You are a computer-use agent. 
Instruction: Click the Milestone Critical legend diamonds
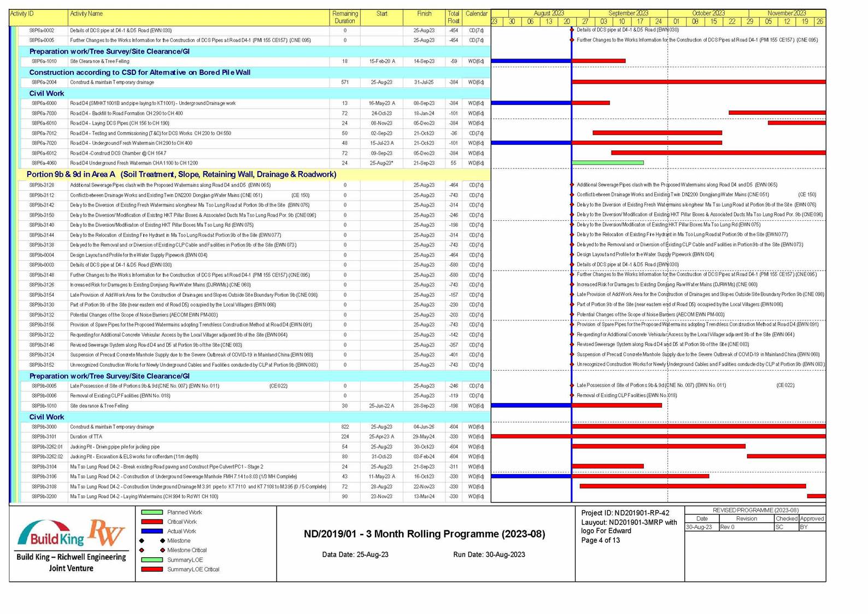[x=152, y=550]
